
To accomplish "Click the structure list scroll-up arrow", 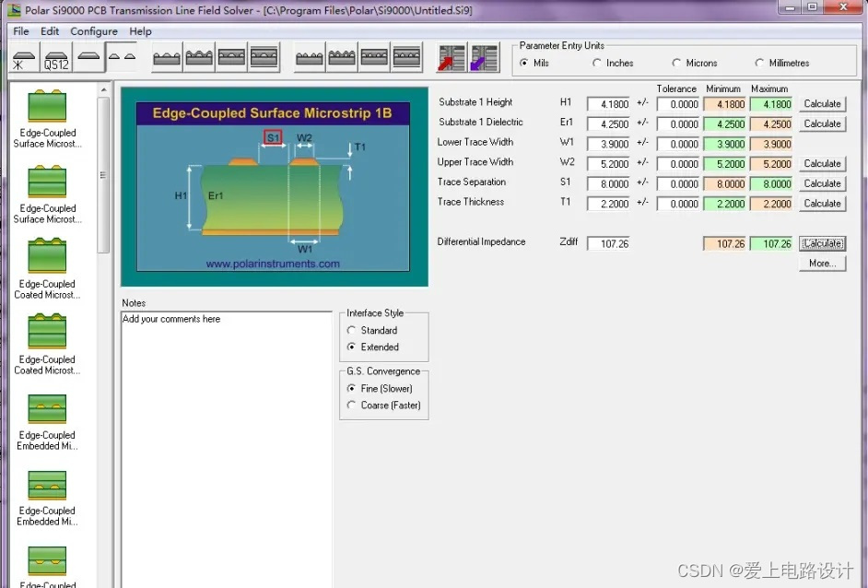I will [x=103, y=89].
